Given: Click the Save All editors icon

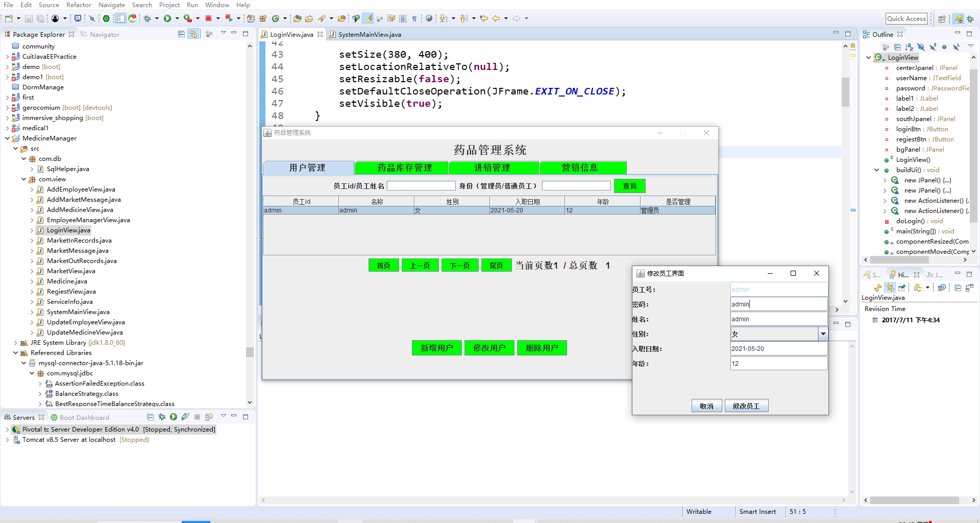Looking at the screenshot, I should tap(40, 18).
